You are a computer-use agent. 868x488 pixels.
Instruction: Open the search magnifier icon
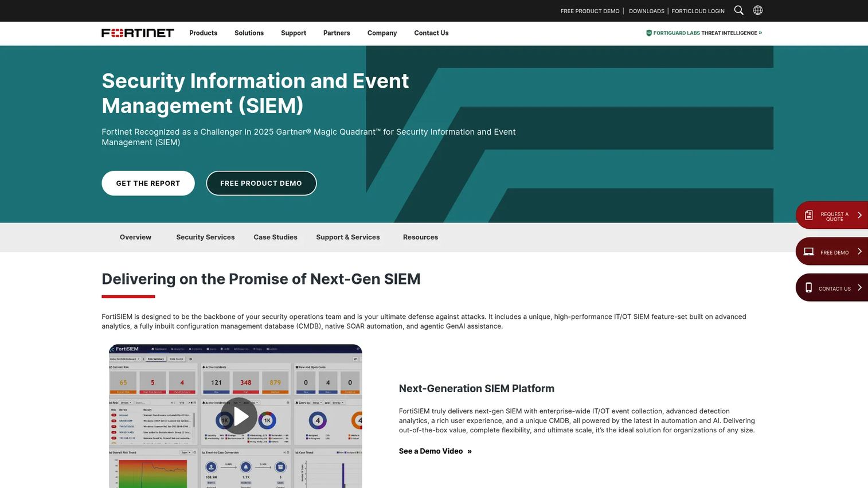738,10
